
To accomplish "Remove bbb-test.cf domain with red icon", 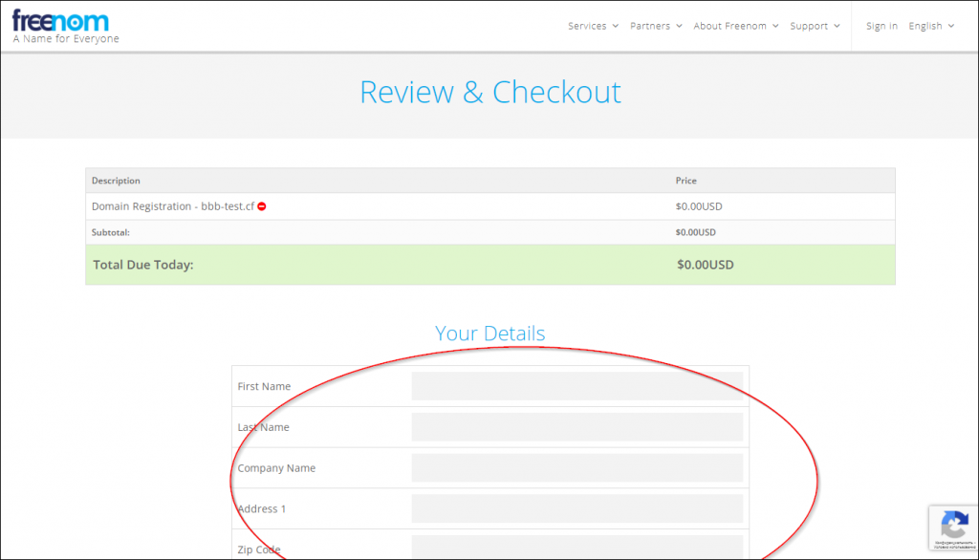I will click(262, 206).
